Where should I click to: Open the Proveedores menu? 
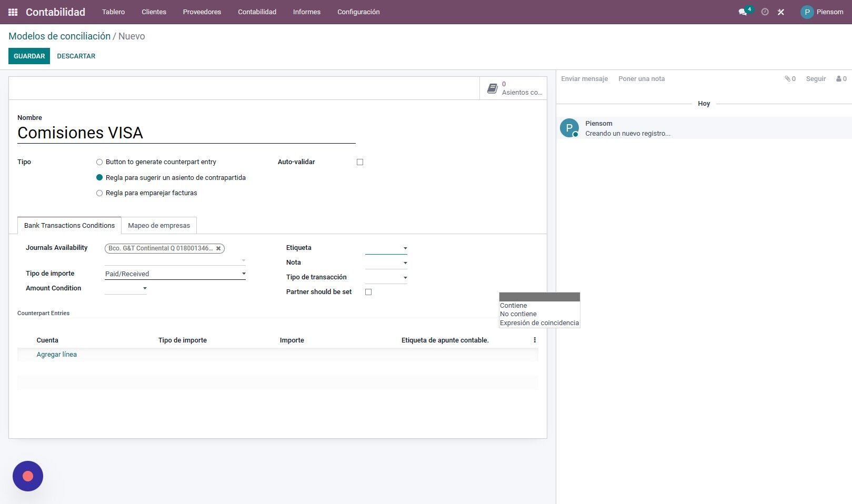(202, 12)
